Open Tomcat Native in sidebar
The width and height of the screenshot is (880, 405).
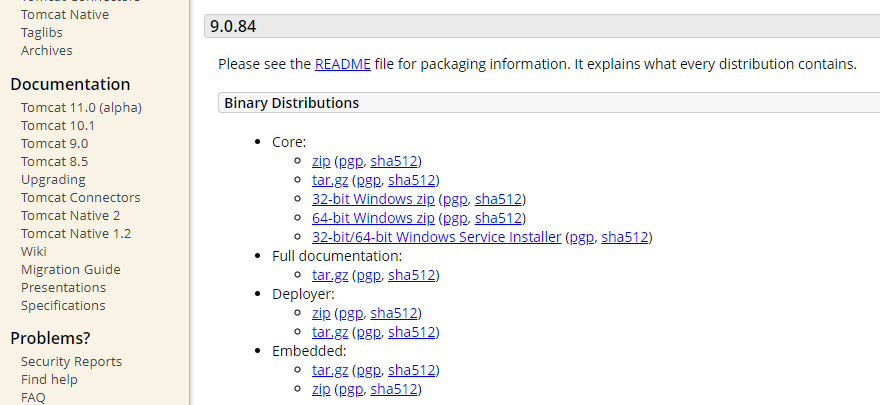click(65, 15)
